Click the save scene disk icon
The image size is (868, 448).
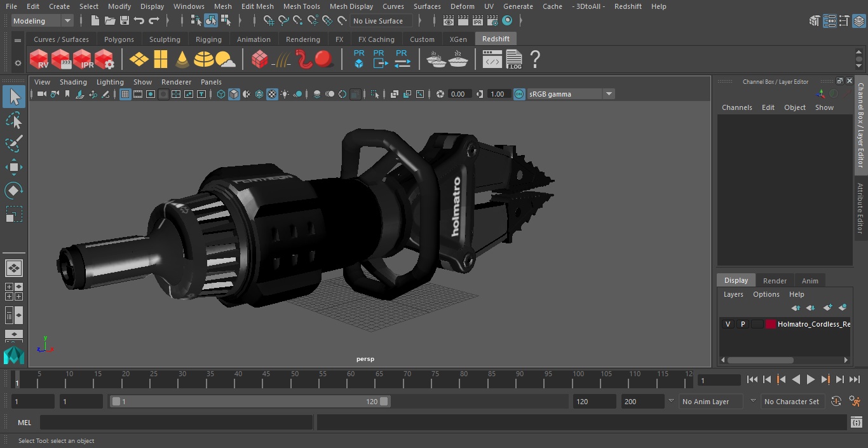(125, 21)
